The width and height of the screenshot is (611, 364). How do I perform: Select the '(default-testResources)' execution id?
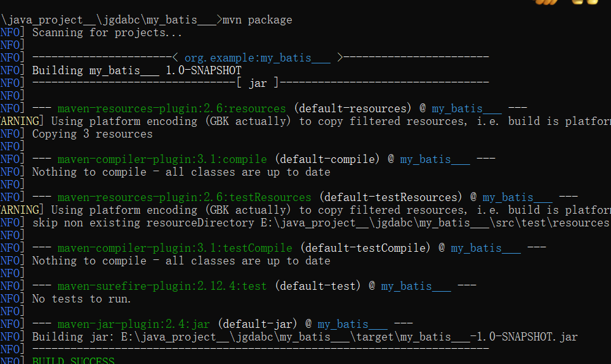(391, 197)
